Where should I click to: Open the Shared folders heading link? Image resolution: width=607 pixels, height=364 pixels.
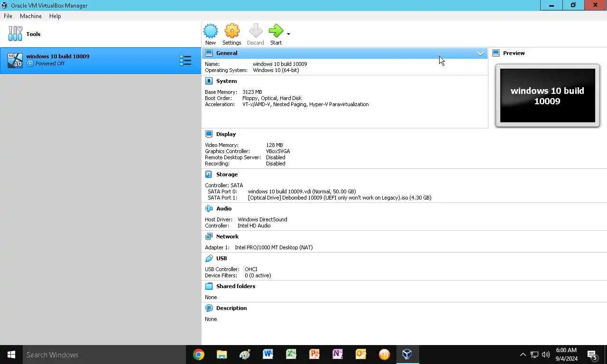coord(236,286)
